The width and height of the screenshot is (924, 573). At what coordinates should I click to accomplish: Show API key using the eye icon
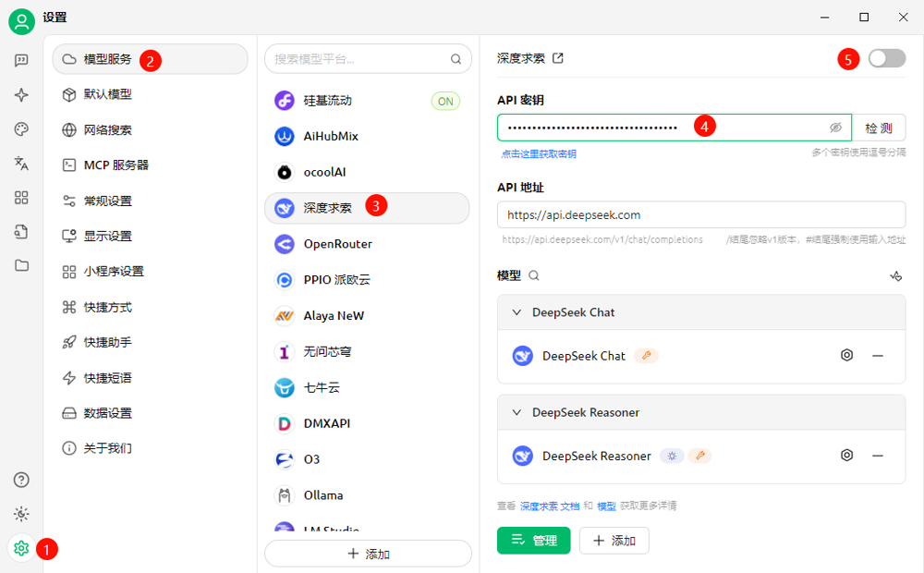point(835,128)
